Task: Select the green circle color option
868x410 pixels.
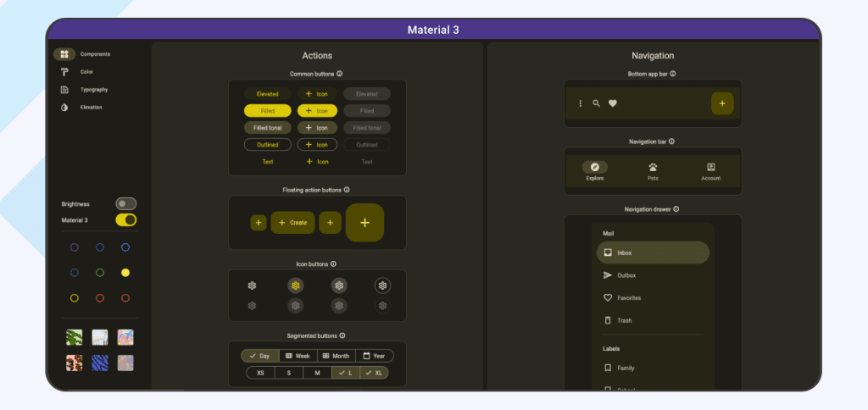Action: point(100,273)
